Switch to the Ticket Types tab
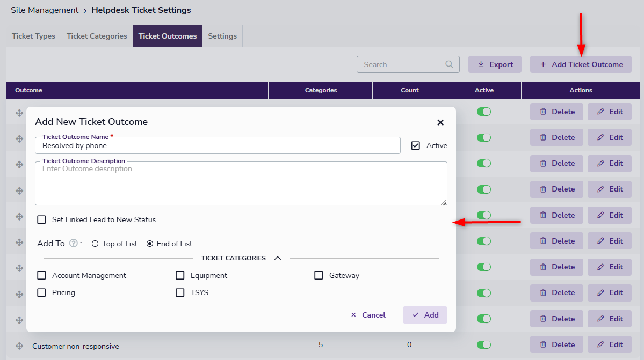This screenshot has width=644, height=360. pos(33,36)
